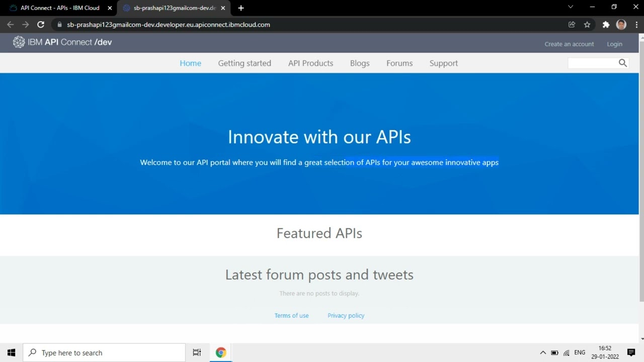Select the sb-prashapi123gmailcom-dev browser tab

click(x=175, y=8)
